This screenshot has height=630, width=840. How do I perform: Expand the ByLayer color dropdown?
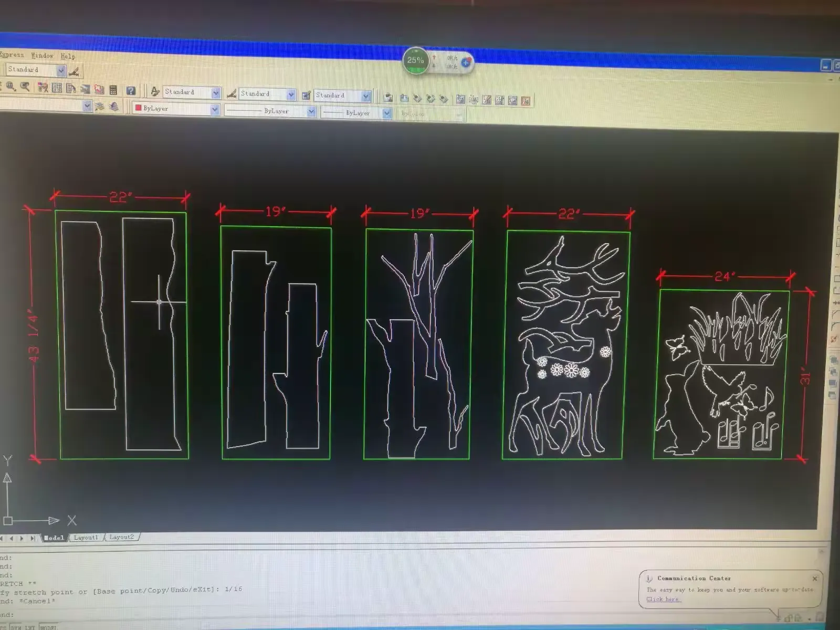[x=176, y=109]
